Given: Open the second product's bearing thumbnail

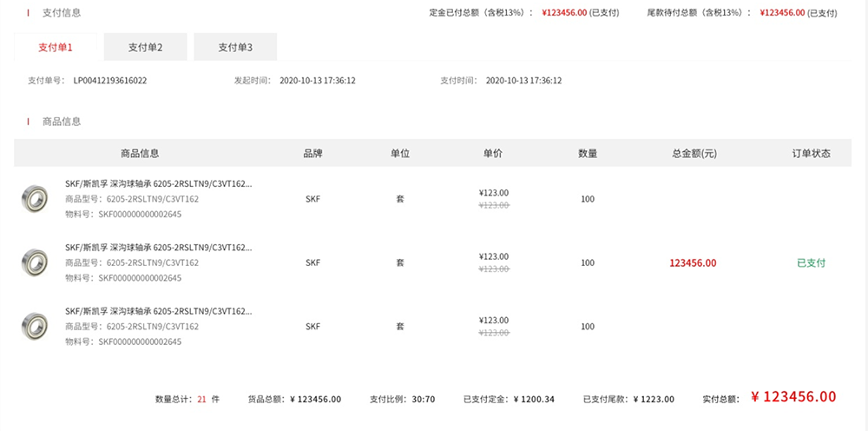Looking at the screenshot, I should (35, 262).
